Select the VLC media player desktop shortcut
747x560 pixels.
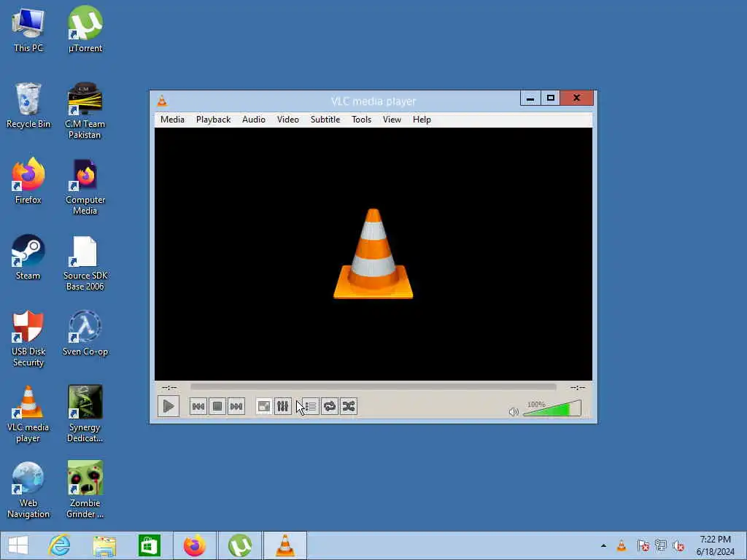(28, 414)
